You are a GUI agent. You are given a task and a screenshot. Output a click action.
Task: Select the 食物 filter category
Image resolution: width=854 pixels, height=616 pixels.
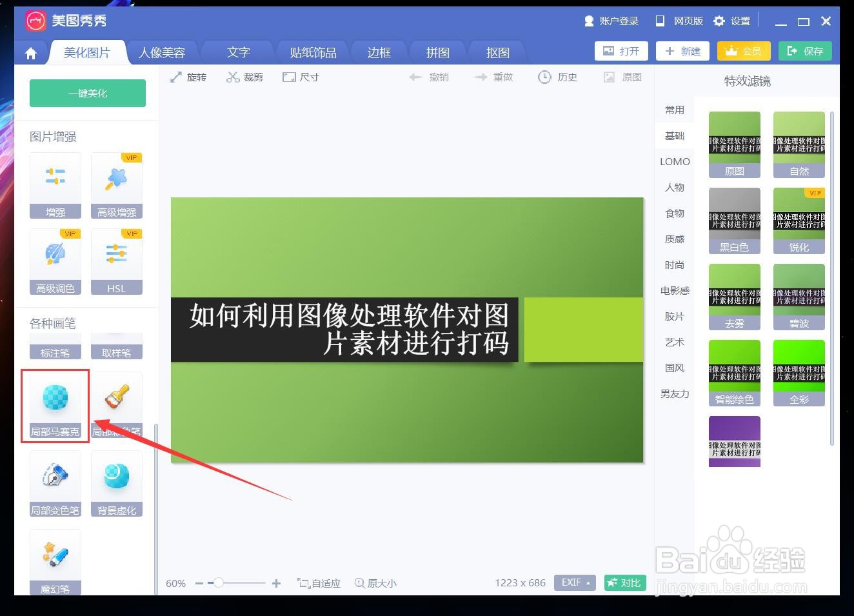pos(675,214)
